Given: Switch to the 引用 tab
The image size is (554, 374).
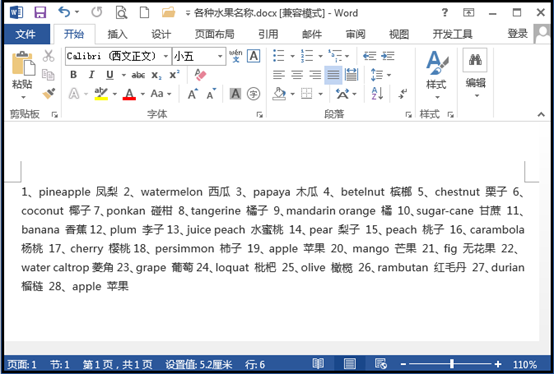Looking at the screenshot, I should tap(268, 34).
